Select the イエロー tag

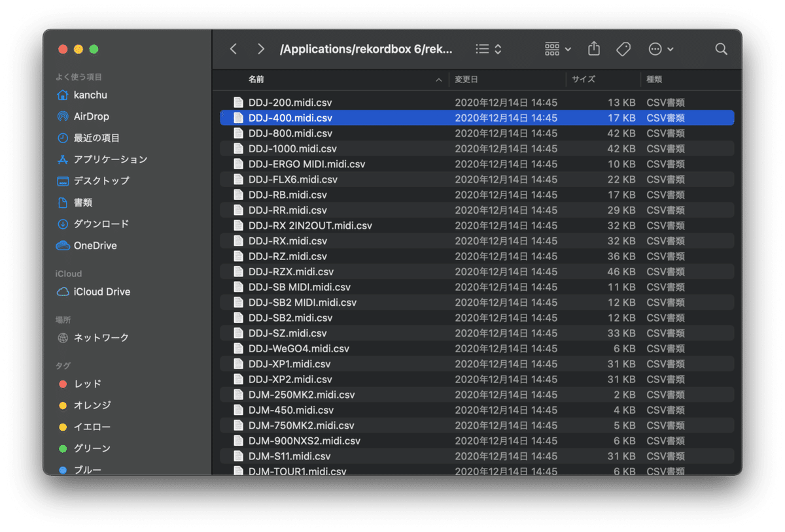[x=92, y=427]
